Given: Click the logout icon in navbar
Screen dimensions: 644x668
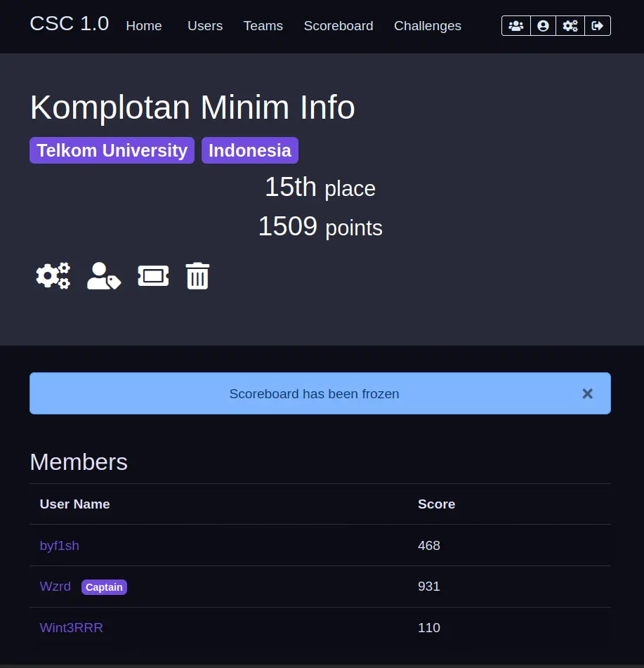Looking at the screenshot, I should coord(598,26).
